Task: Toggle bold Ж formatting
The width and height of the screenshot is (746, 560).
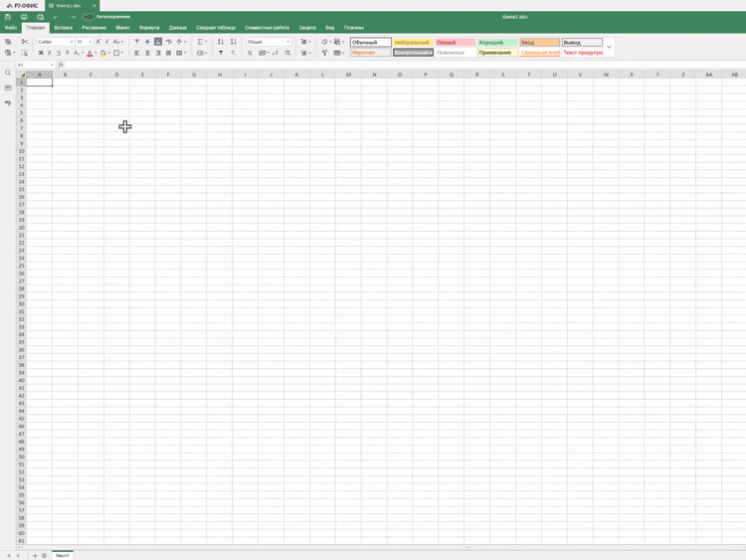Action: pyautogui.click(x=41, y=53)
